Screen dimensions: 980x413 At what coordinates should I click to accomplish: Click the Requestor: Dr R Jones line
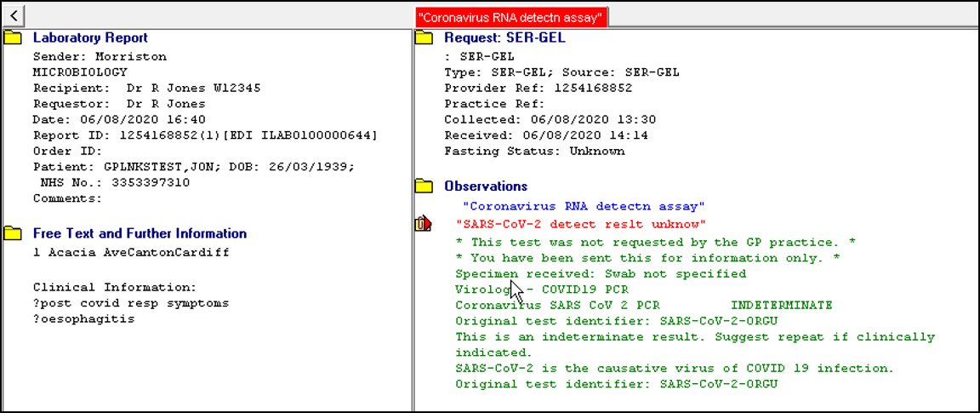click(119, 103)
